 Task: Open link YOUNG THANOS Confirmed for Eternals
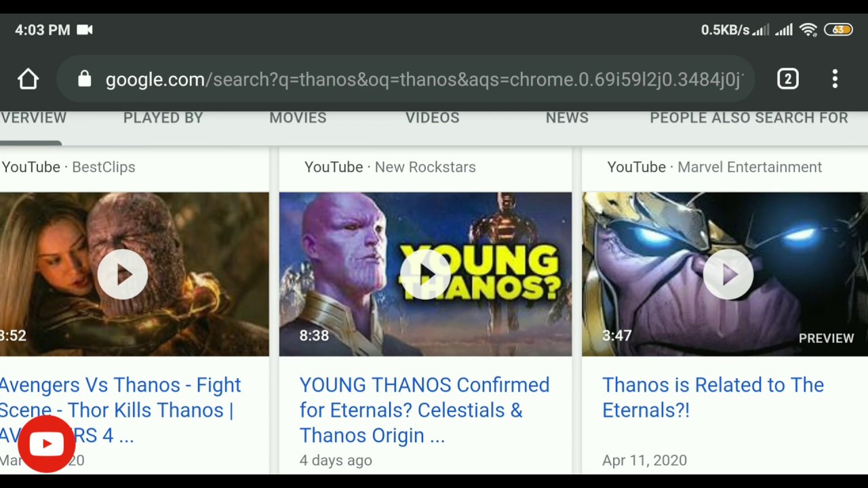point(425,410)
